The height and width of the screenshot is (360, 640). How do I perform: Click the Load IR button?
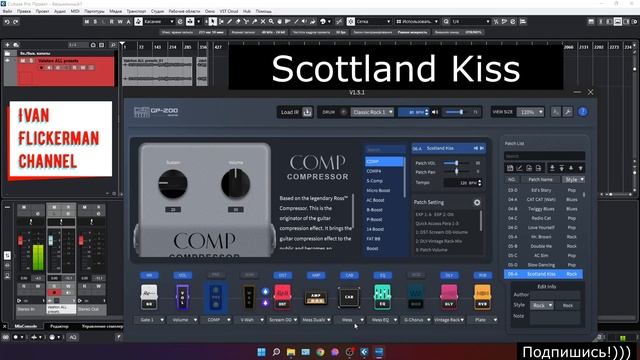(x=296, y=112)
